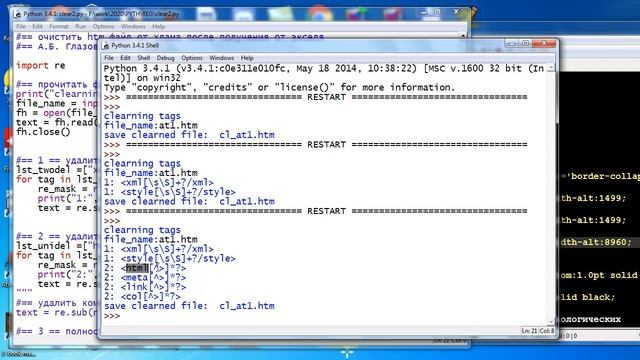Open the Options menu in Python Shell
Viewport: 640px width, 360px height.
click(192, 58)
